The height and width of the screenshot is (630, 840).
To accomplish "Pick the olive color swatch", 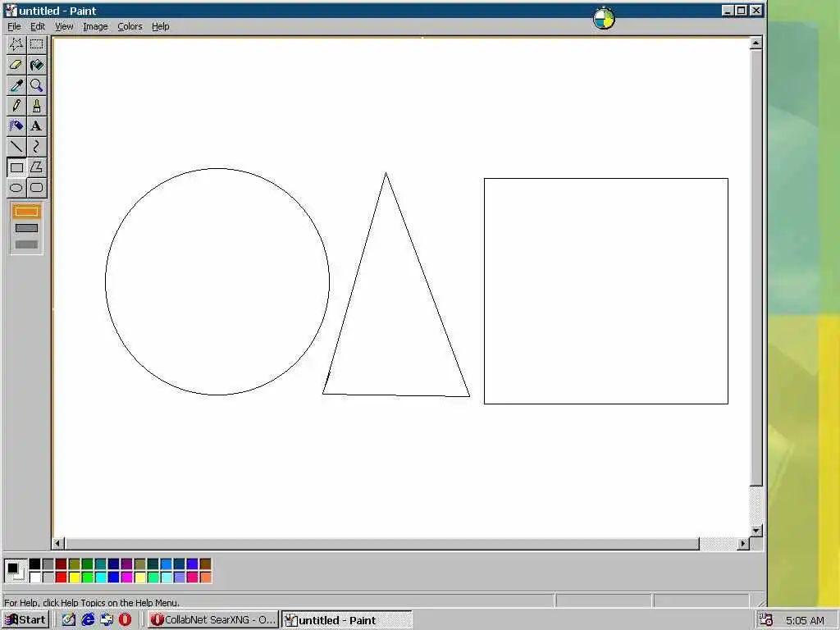I will tap(74, 564).
